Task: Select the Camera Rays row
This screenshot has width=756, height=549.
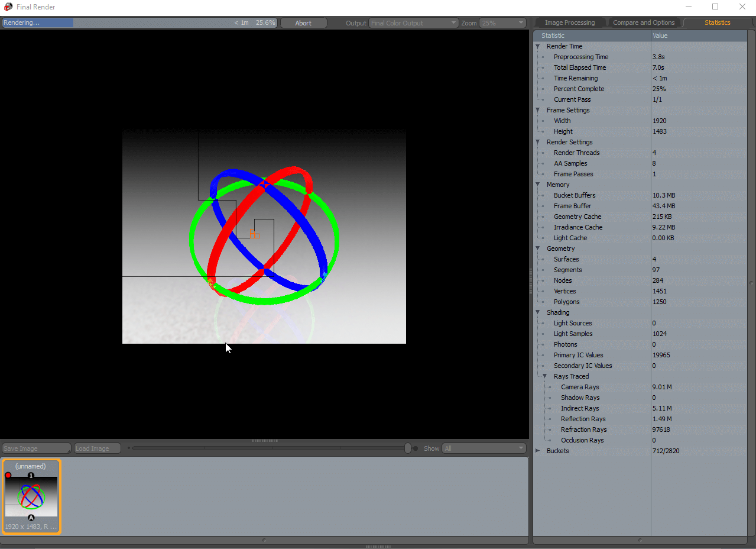Action: tap(641, 387)
